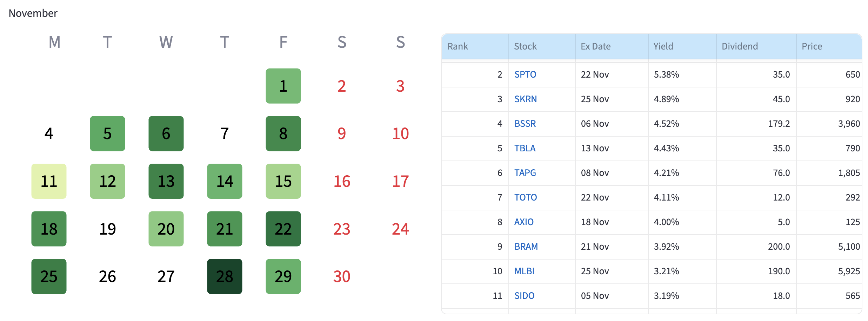868x321 pixels.
Task: Pick November 6 calendar day
Action: [166, 133]
